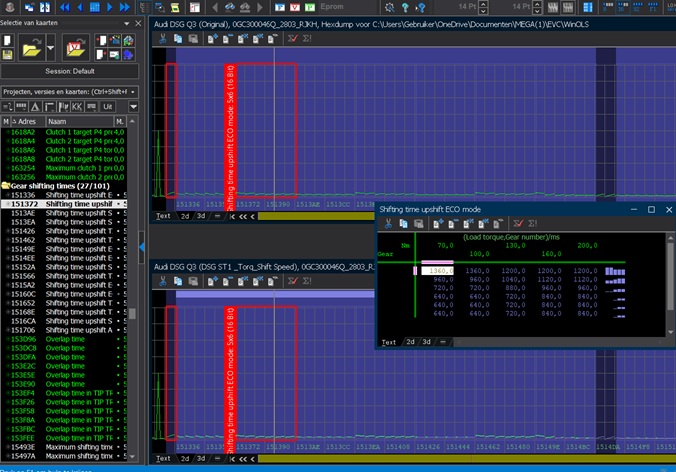
Task: Select Text tab in DSG ST1 window
Action: click(x=163, y=458)
